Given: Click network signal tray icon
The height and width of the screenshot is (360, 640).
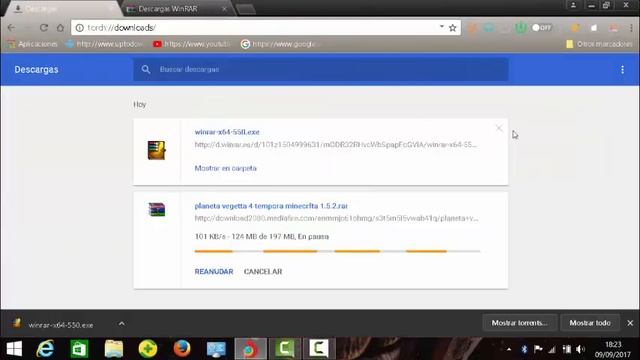Looking at the screenshot, I should tap(552, 349).
